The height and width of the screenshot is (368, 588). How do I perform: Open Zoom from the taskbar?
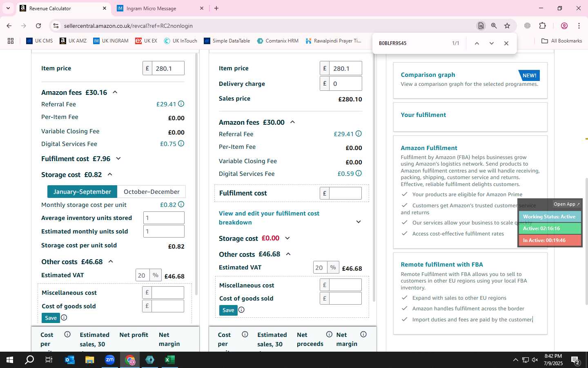point(110,360)
